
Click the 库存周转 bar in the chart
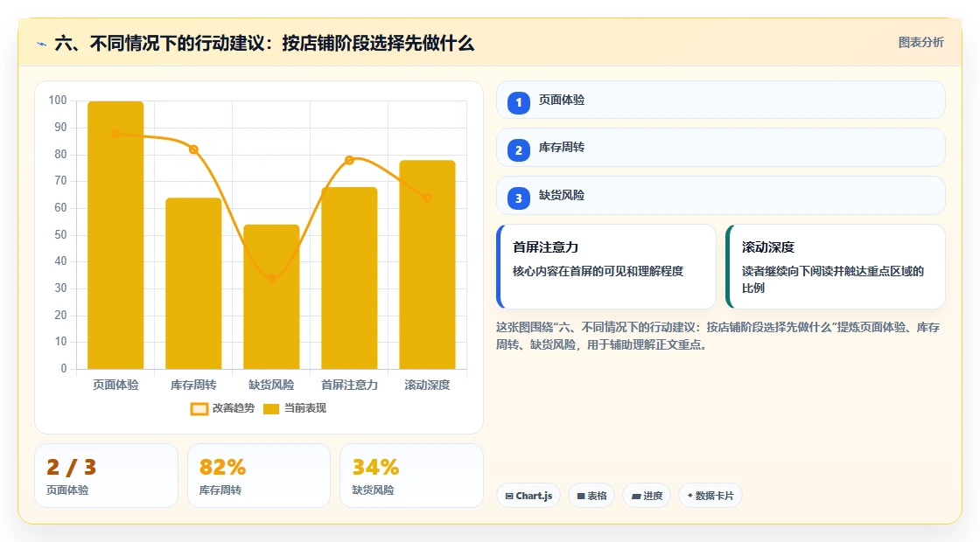point(193,283)
